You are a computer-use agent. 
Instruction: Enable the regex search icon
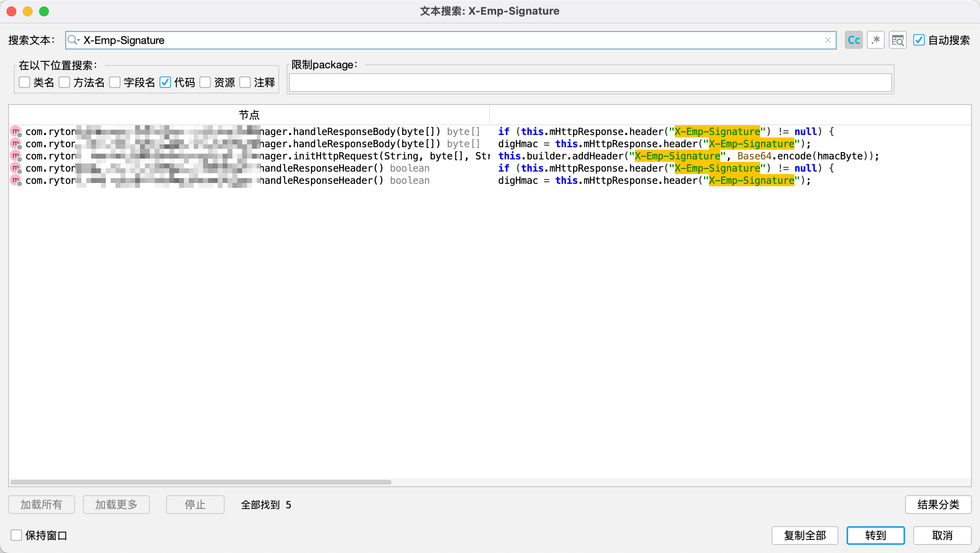tap(875, 40)
